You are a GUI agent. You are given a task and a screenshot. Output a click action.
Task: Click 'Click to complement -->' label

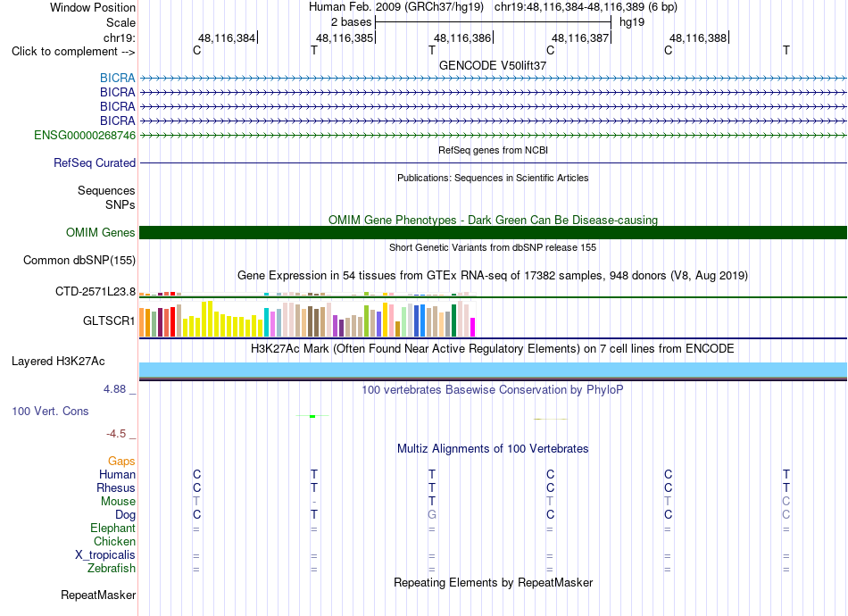click(x=73, y=52)
